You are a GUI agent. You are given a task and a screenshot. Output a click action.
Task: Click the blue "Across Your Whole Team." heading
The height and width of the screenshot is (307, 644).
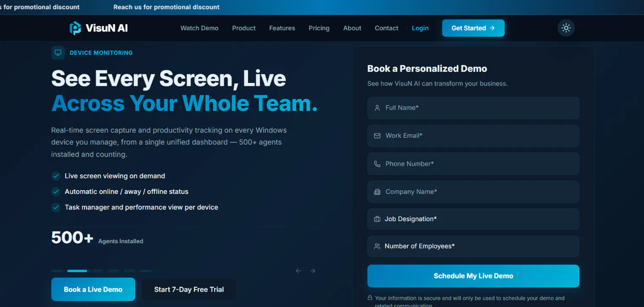click(x=184, y=103)
